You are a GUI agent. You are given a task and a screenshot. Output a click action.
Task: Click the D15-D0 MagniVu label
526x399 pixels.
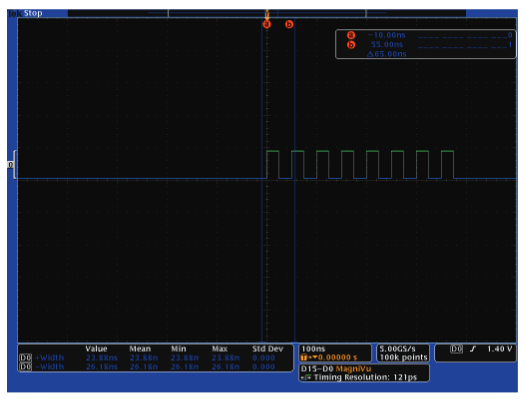(x=336, y=369)
